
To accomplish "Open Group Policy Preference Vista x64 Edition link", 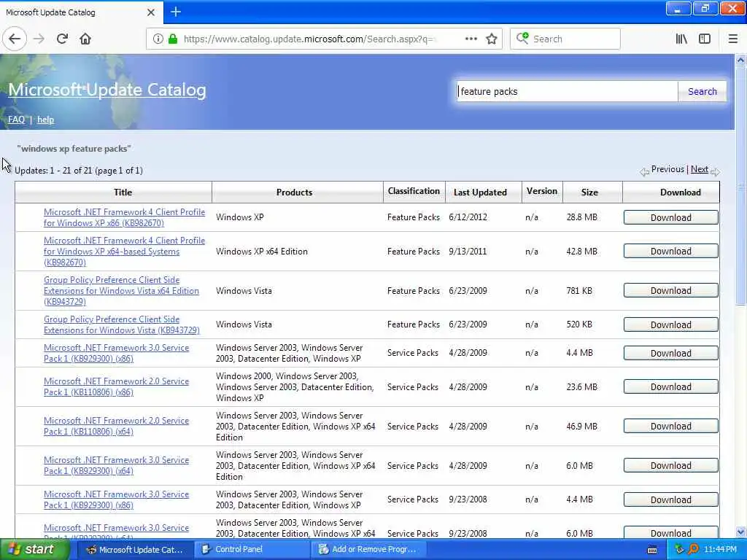I will point(122,291).
